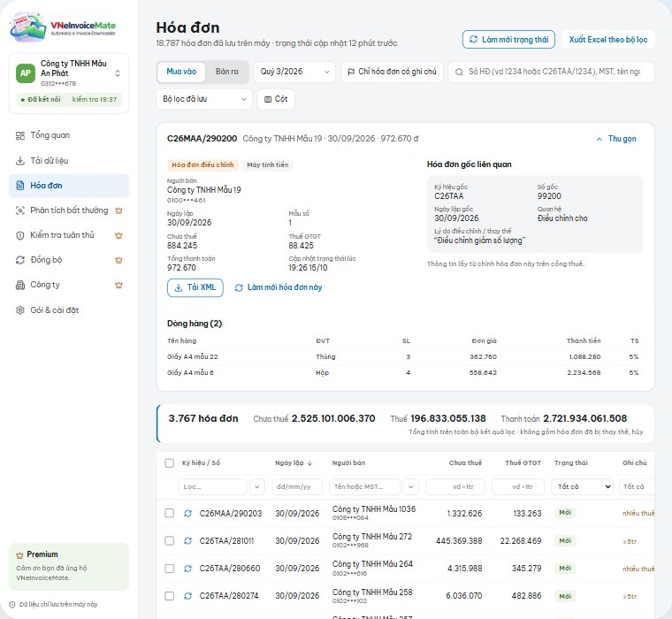
Task: Click crown badge beside Công ty
Action: click(119, 285)
